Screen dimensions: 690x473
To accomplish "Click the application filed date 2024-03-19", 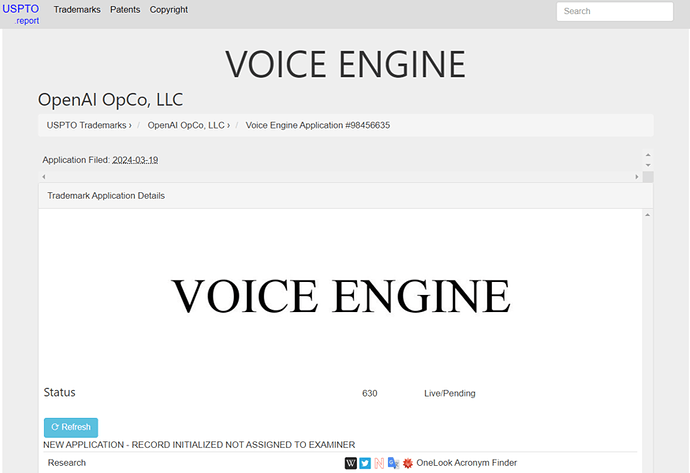I will [x=135, y=160].
